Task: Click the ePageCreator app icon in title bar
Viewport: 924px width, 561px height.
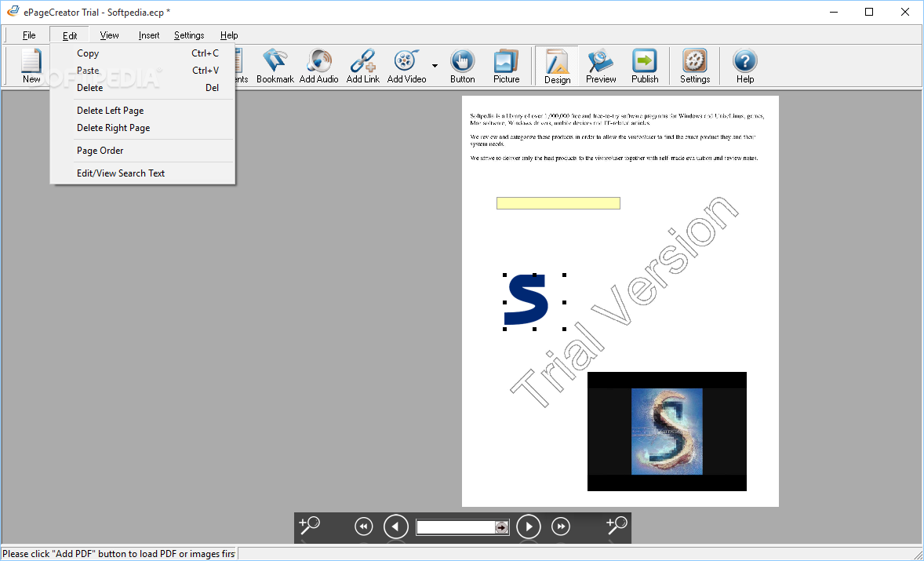Action: click(x=13, y=12)
